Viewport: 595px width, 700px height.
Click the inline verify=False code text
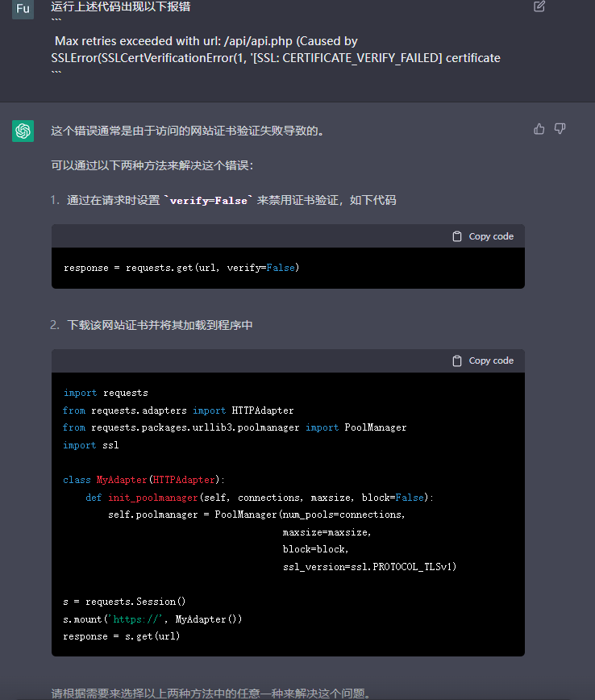click(x=208, y=201)
